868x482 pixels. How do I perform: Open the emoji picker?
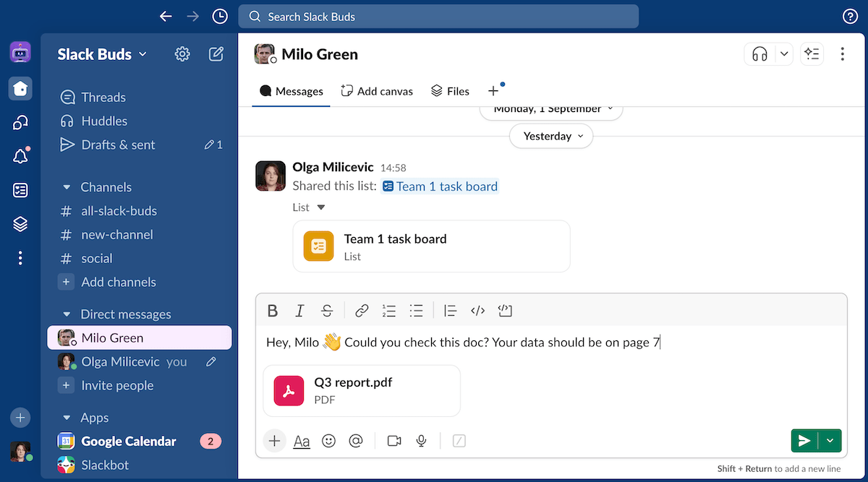pyautogui.click(x=328, y=441)
